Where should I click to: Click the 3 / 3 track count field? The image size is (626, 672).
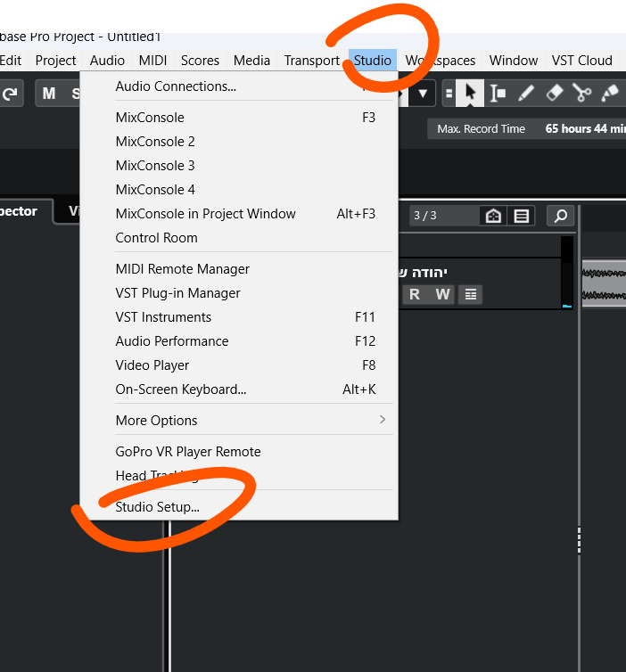click(x=444, y=216)
